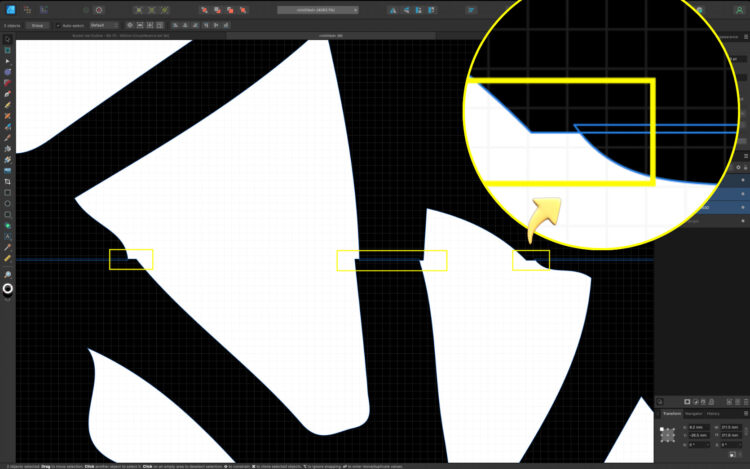Select the Move tool in the toolbar
This screenshot has width=750, height=469.
[x=8, y=50]
